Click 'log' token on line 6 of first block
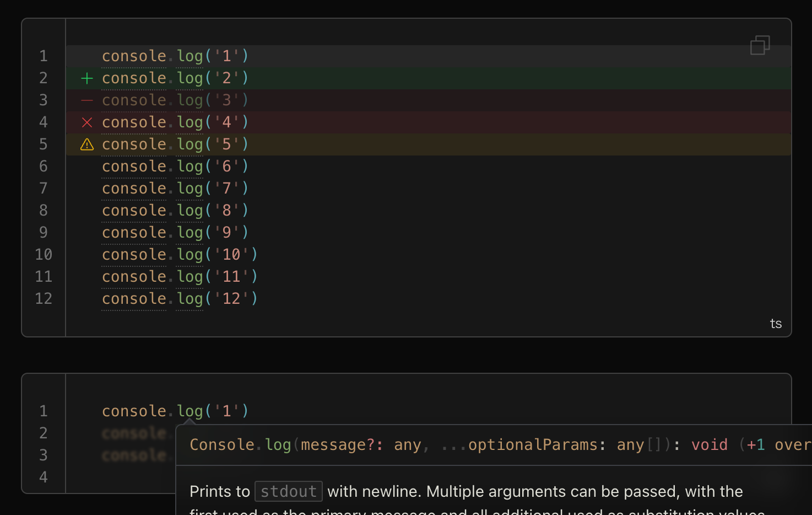812x515 pixels. 190,167
